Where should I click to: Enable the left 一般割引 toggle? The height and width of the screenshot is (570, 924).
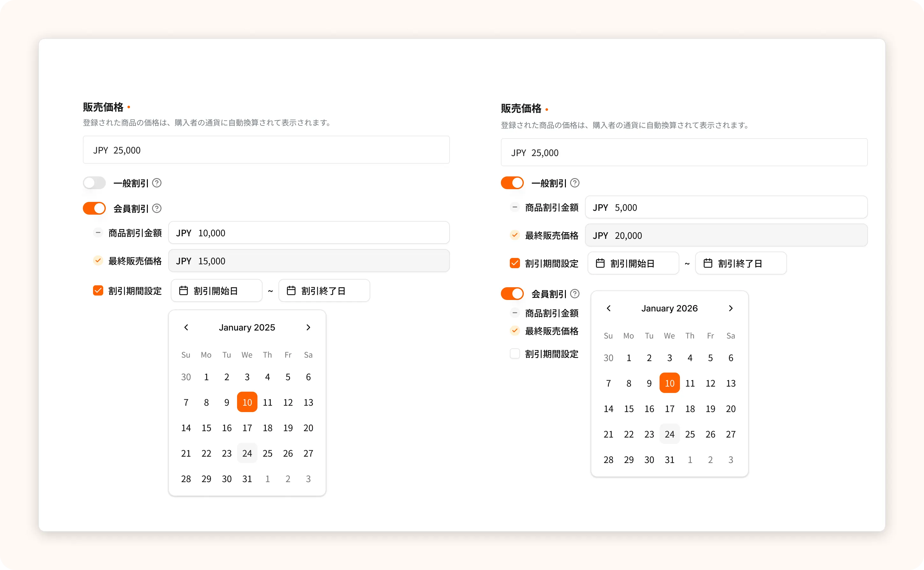tap(94, 183)
